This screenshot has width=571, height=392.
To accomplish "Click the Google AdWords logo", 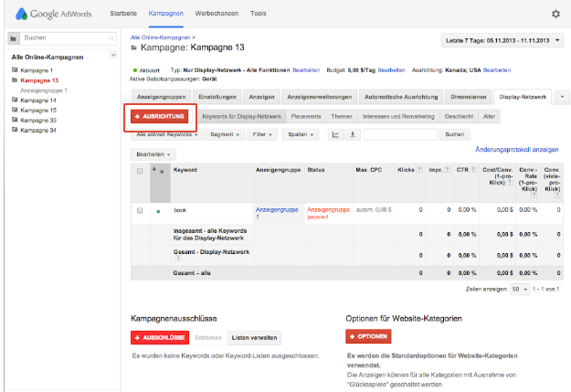I will pos(54,14).
